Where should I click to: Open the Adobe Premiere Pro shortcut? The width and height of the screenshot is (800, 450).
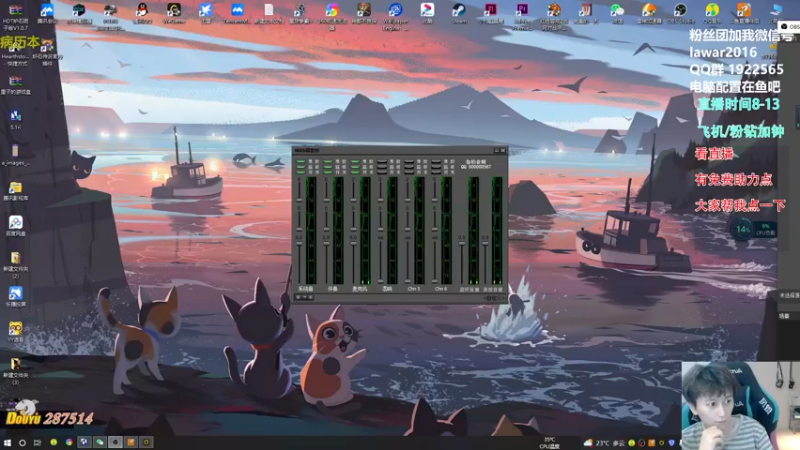point(522,10)
